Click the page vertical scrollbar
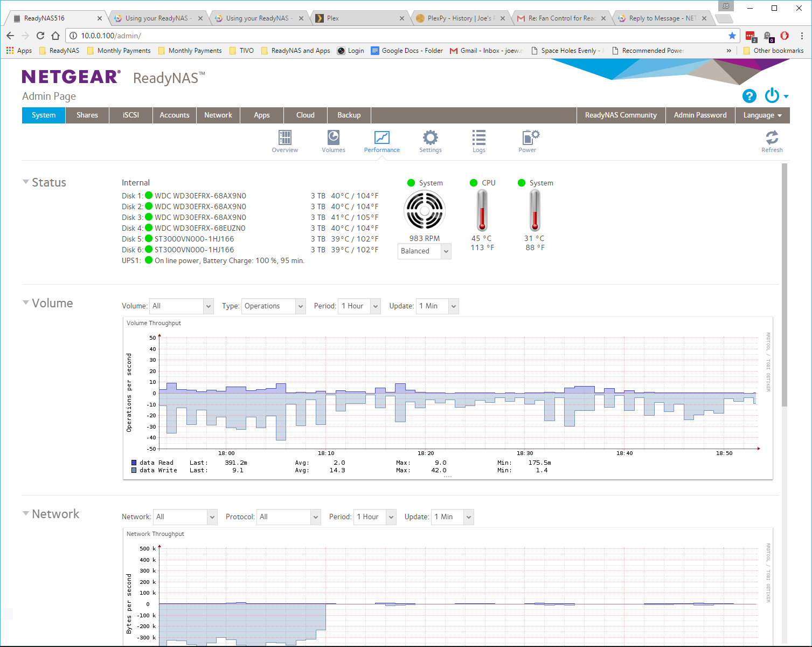 pyautogui.click(x=785, y=285)
